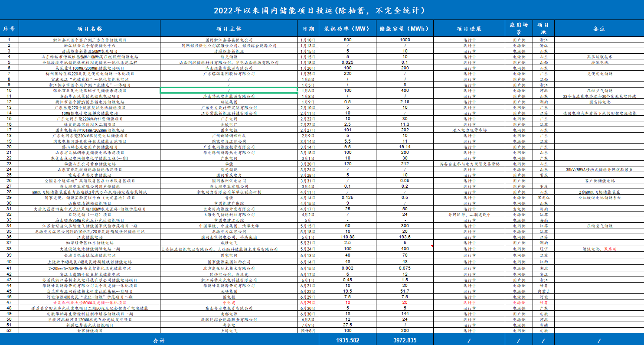Select cell 诸城维奥新能源50MW农光项目
The image size is (644, 345).
pyautogui.click(x=89, y=51)
